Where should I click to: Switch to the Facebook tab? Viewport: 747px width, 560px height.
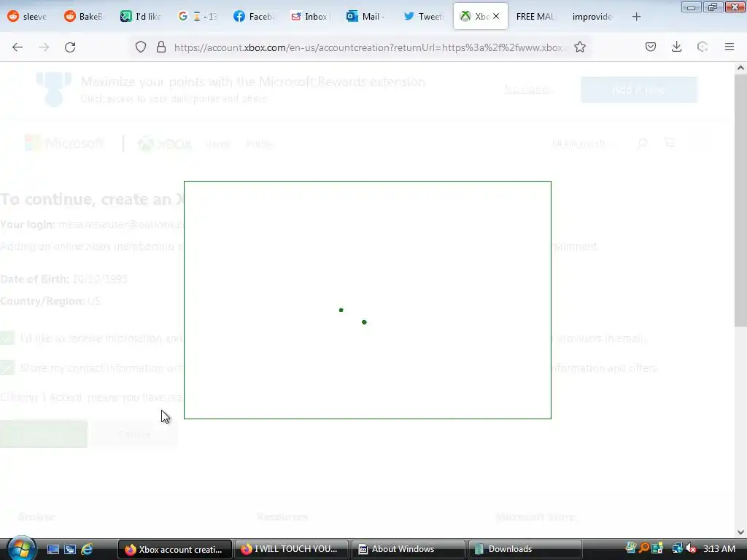click(x=254, y=17)
